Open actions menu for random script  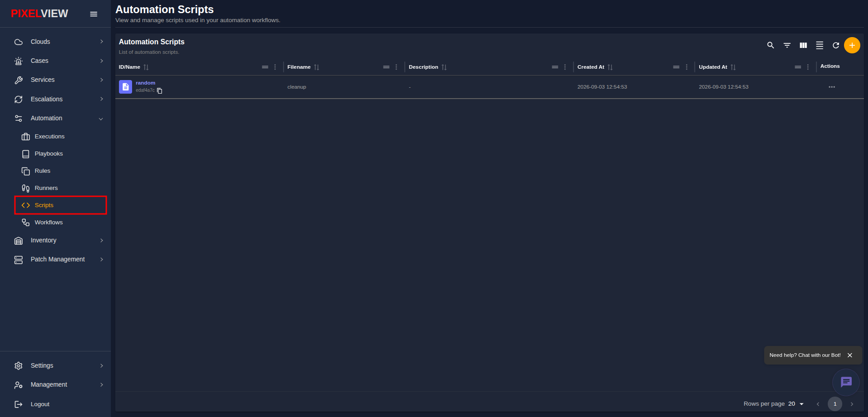tap(832, 87)
